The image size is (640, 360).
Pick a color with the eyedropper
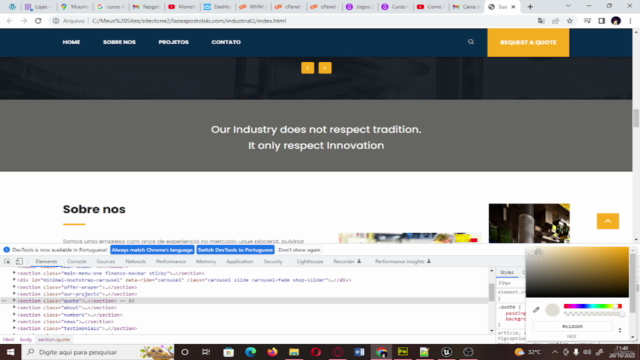tap(536, 310)
